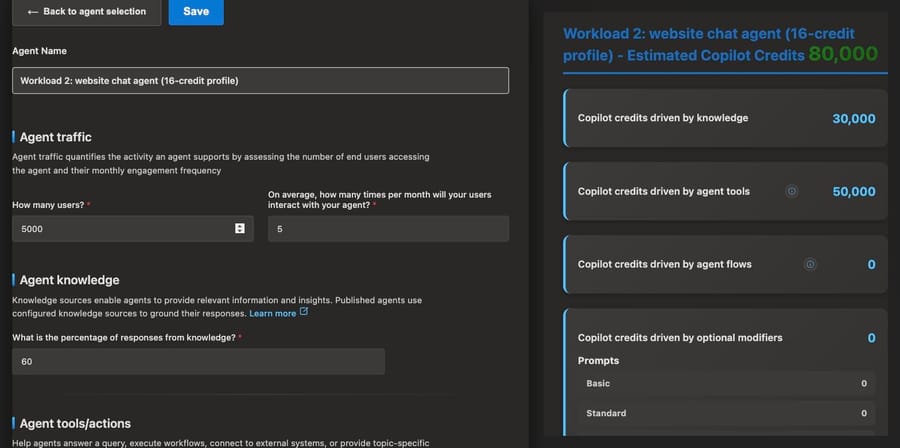Select the 30,000 knowledge credits value

pyautogui.click(x=854, y=119)
